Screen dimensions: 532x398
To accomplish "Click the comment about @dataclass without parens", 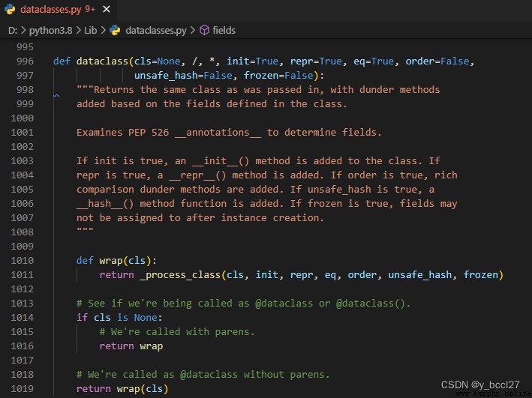I will pos(203,375).
